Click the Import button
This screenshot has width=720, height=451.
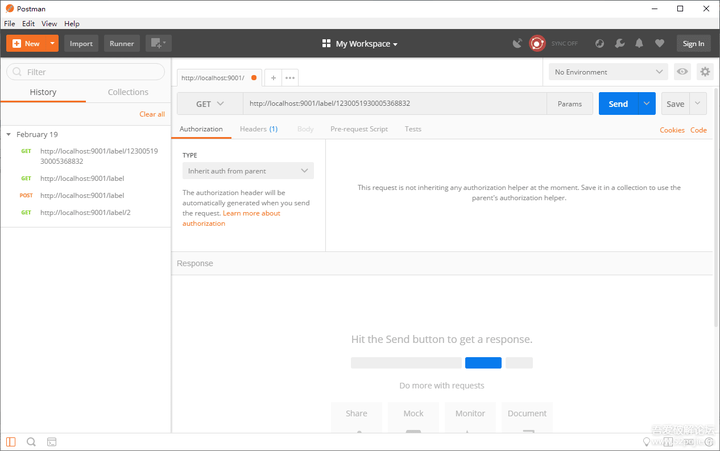81,44
